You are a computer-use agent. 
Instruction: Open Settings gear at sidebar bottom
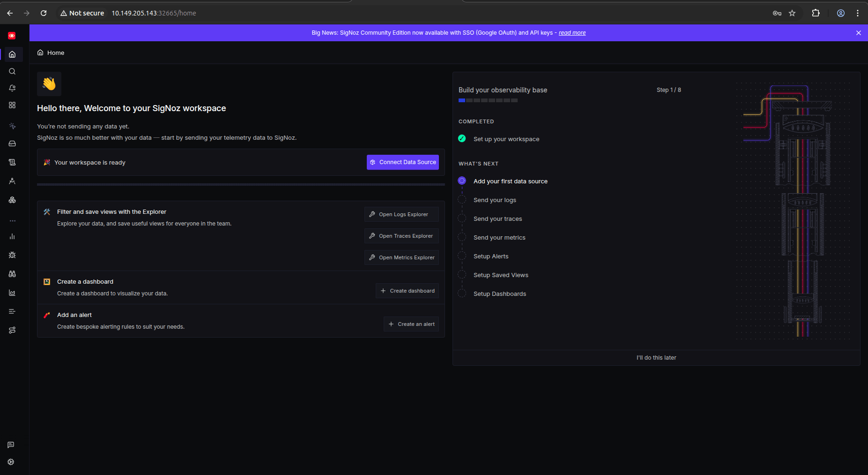[11, 462]
